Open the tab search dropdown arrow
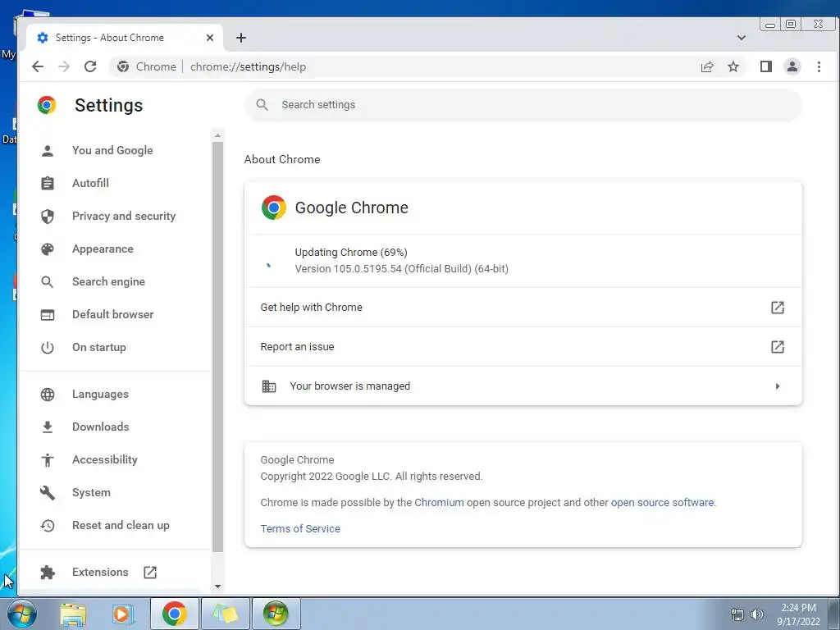Screen dimensions: 840x630 (x=742, y=38)
